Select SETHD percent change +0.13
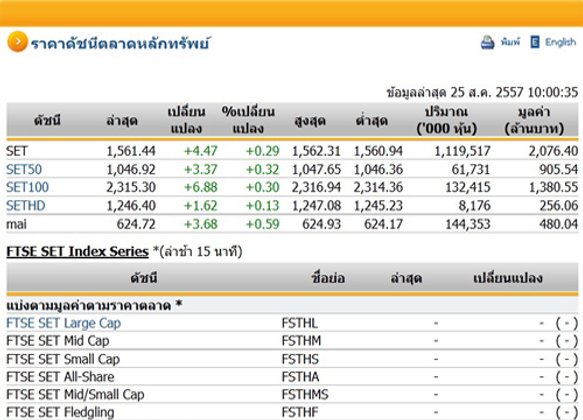The height and width of the screenshot is (420, 583). (x=262, y=206)
